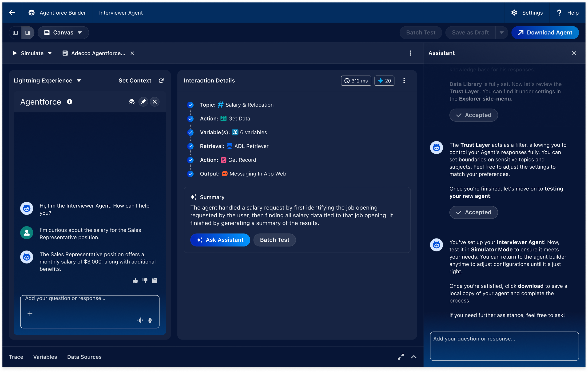Go back with the left arrow
The width and height of the screenshot is (588, 372).
click(12, 13)
